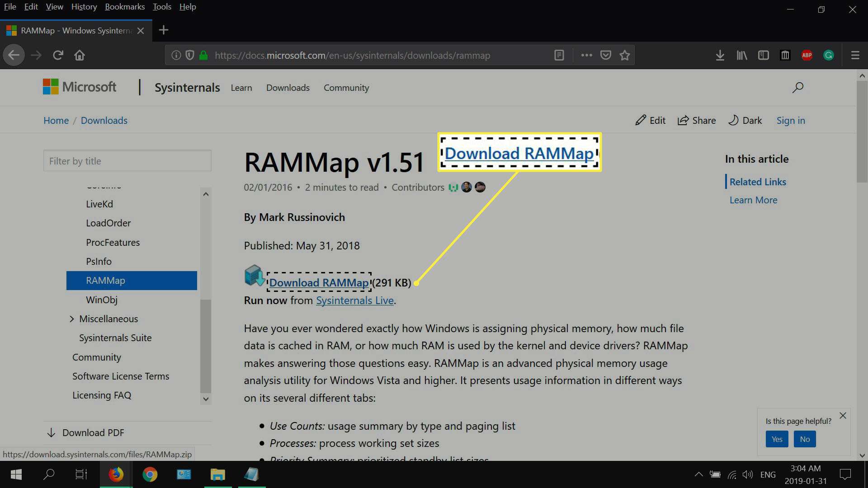The width and height of the screenshot is (868, 488).
Task: Go to the Firefox home page icon
Action: (80, 55)
